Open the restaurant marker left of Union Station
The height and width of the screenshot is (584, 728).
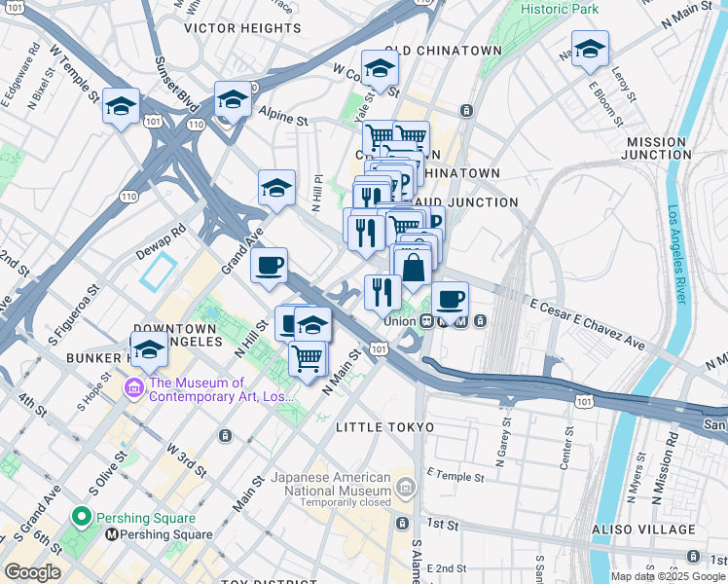(382, 294)
